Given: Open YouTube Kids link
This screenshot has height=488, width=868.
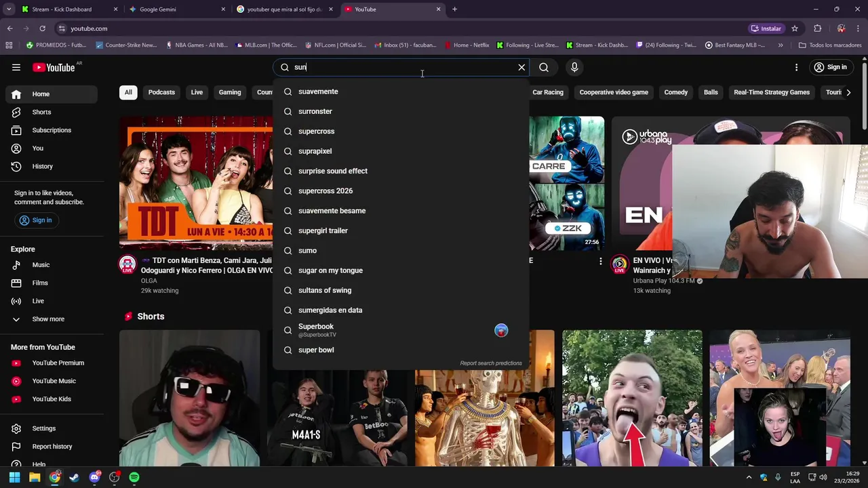Looking at the screenshot, I should pos(52,399).
